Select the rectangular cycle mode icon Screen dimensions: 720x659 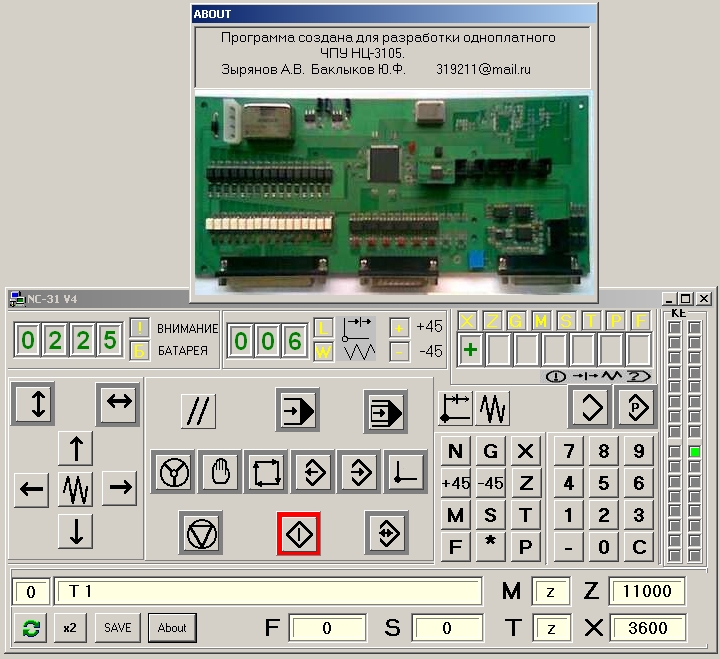pyautogui.click(x=266, y=472)
